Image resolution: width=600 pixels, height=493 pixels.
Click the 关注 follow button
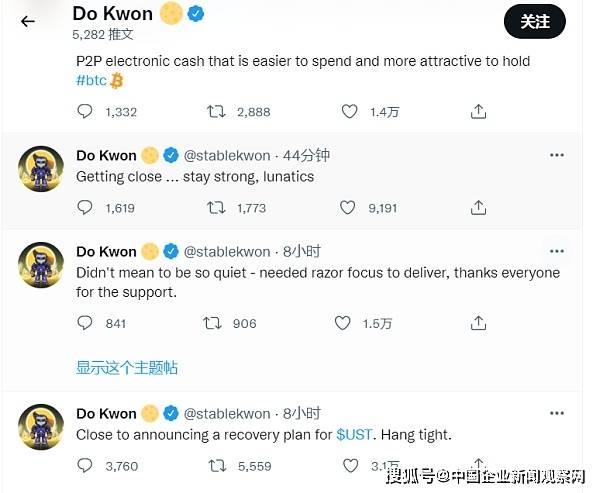535,20
